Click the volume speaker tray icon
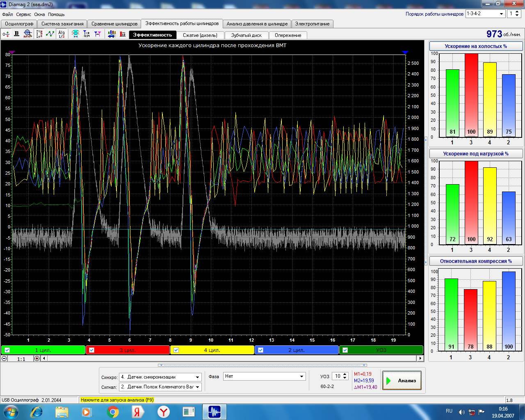The image size is (525, 420). (x=461, y=412)
